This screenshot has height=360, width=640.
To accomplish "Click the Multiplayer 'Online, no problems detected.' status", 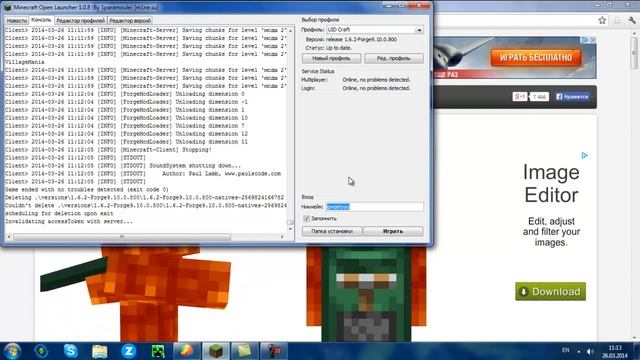I will (x=376, y=80).
